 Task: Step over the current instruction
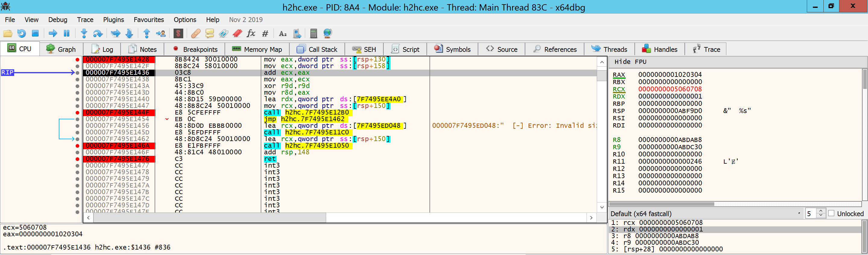coord(98,33)
